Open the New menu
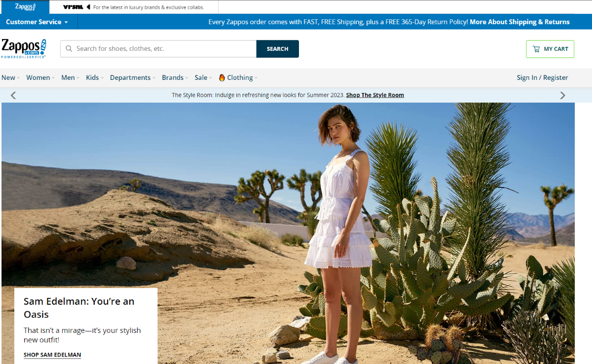This screenshot has width=592, height=364. point(10,77)
